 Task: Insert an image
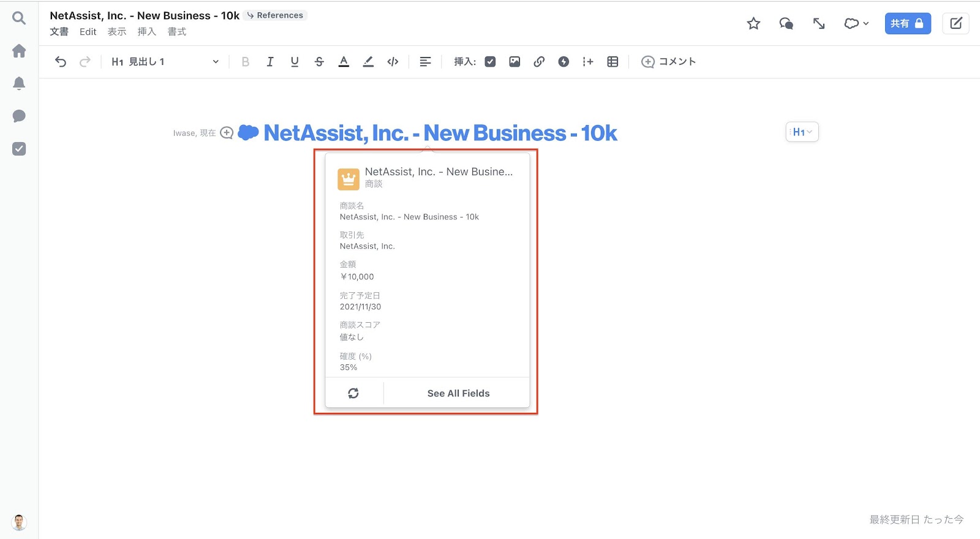pyautogui.click(x=514, y=61)
